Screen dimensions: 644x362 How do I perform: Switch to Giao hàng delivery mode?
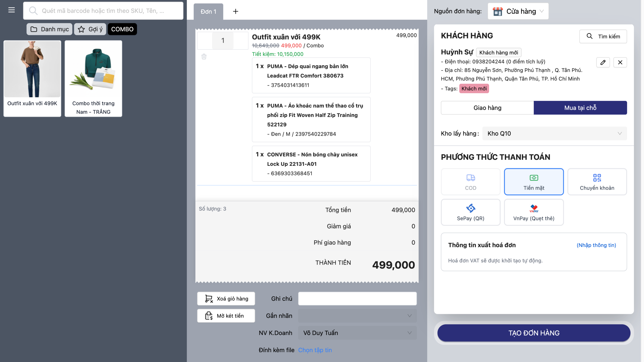tap(487, 108)
